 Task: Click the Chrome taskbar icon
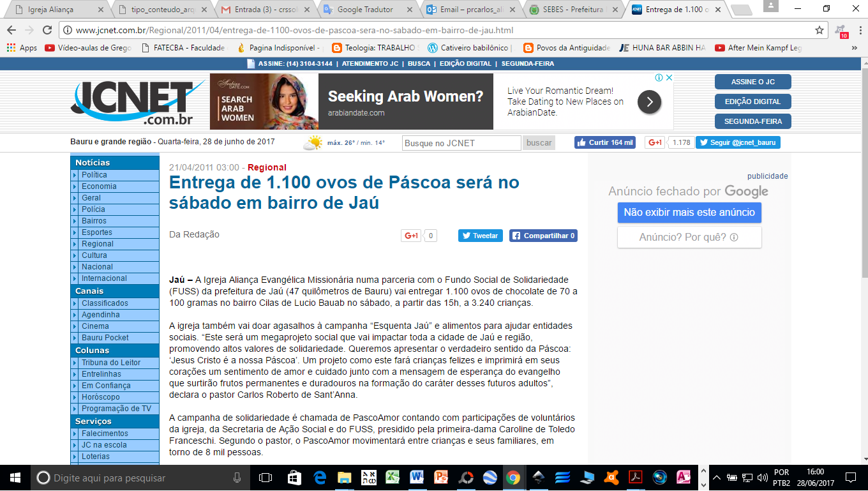[x=513, y=478]
